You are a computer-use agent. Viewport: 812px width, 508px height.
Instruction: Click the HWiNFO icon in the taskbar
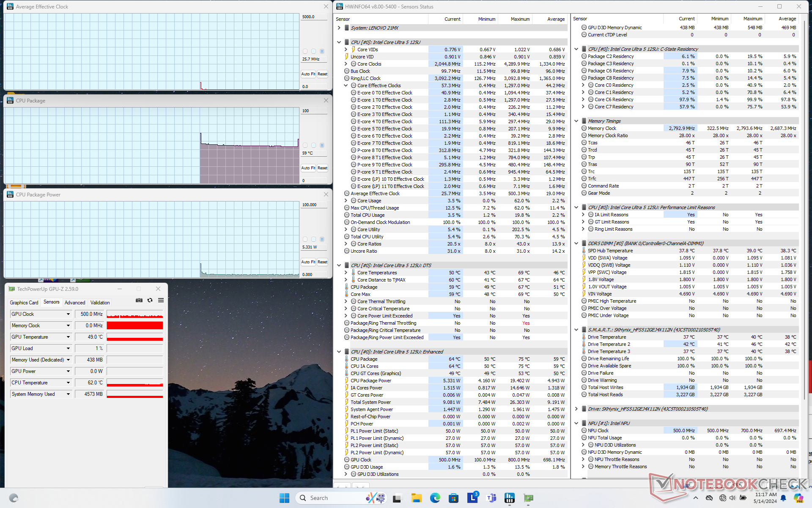pyautogui.click(x=509, y=498)
